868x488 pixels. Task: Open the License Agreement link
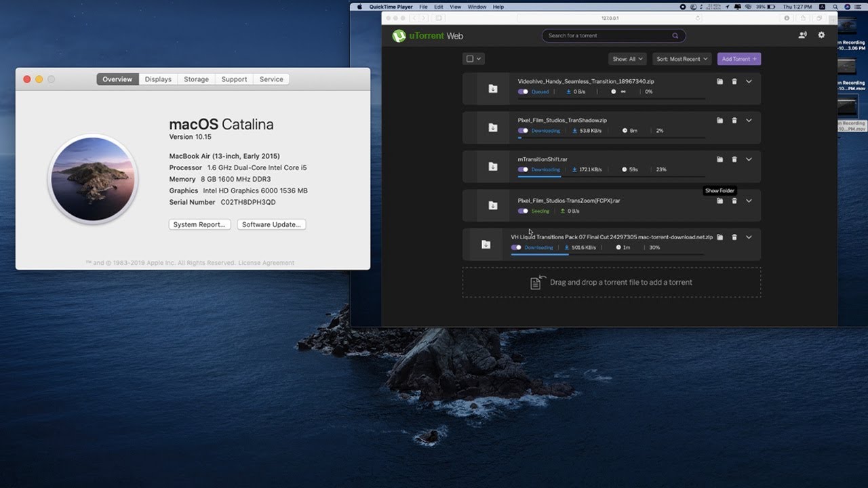pos(266,263)
